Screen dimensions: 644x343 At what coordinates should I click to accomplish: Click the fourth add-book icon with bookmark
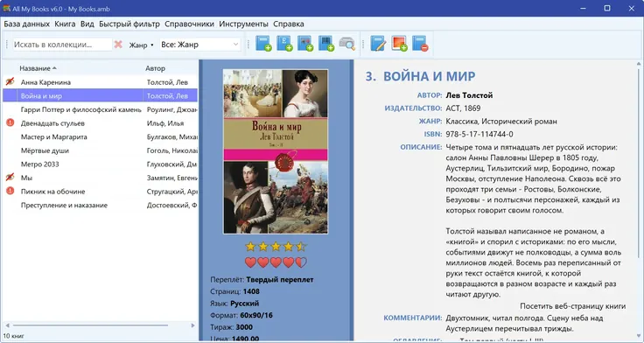[326, 44]
